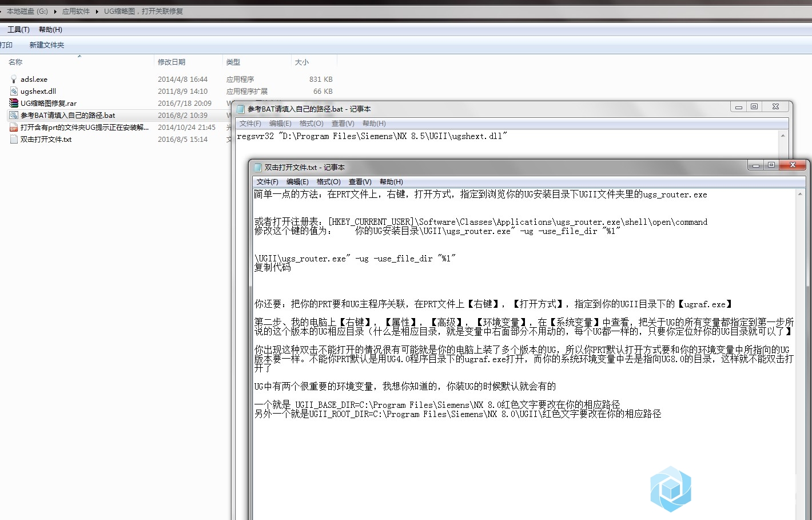Select the adsl.exe file icon
812x520 pixels.
[14, 80]
